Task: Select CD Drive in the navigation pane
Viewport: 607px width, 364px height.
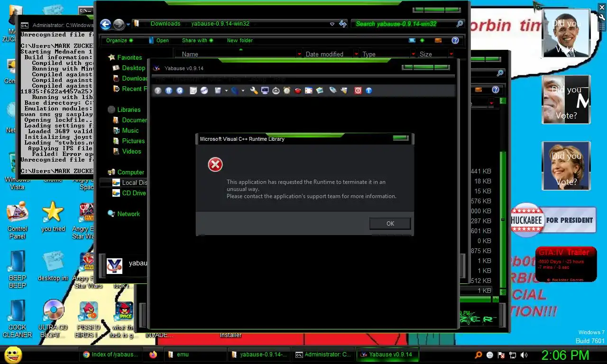Action: [x=134, y=193]
